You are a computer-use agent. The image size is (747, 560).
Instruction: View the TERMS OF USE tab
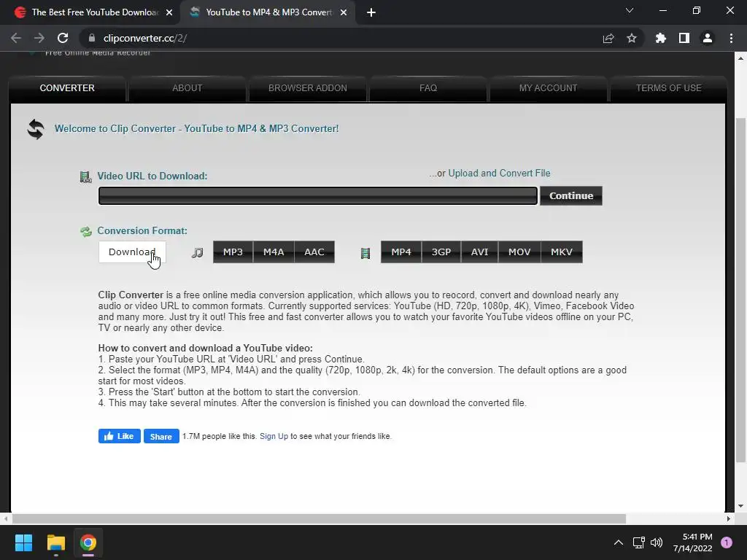(668, 88)
